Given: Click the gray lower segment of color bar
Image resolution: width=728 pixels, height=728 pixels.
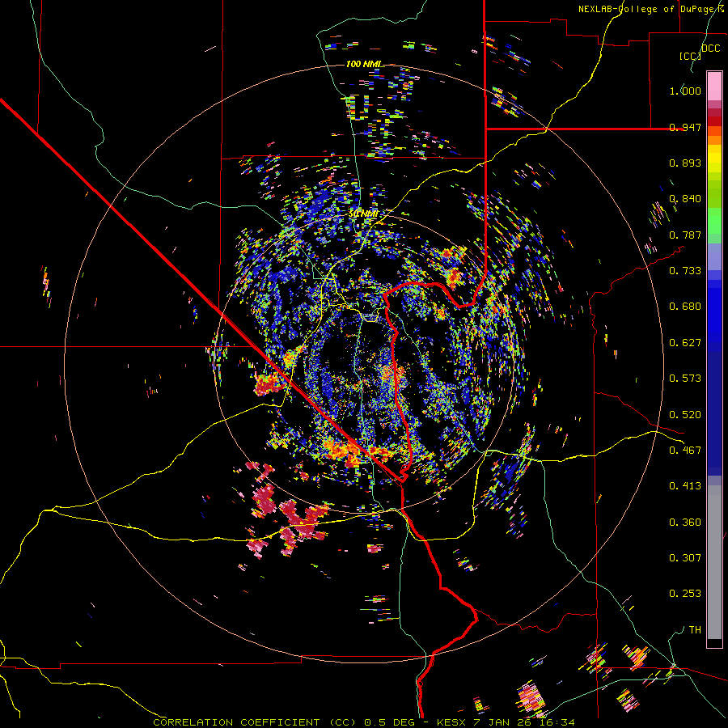Looking at the screenshot, I should pos(714,562).
